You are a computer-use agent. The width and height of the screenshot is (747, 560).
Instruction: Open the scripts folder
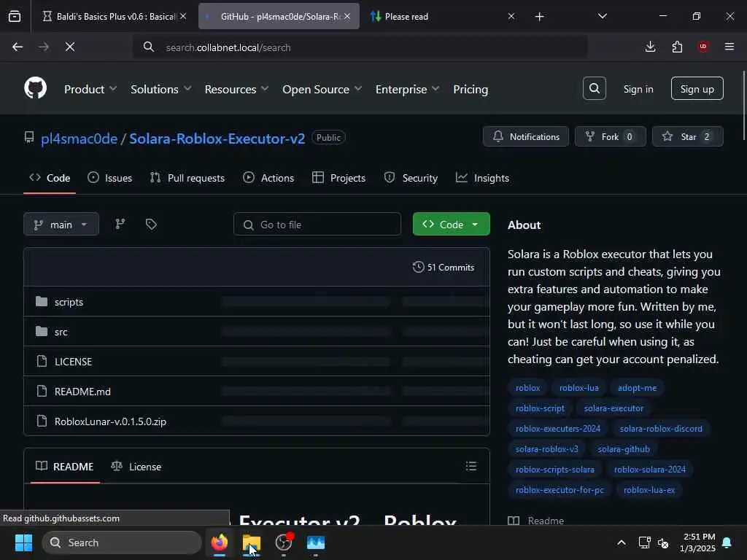(x=69, y=302)
